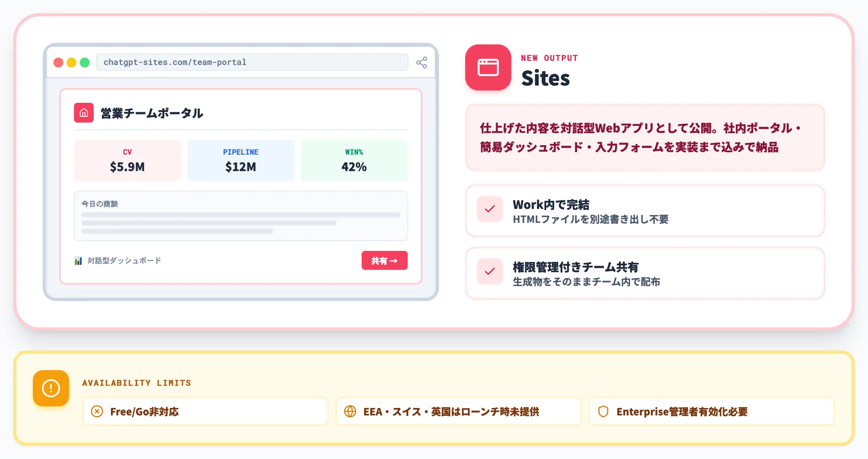Click the Sites heading

[545, 78]
